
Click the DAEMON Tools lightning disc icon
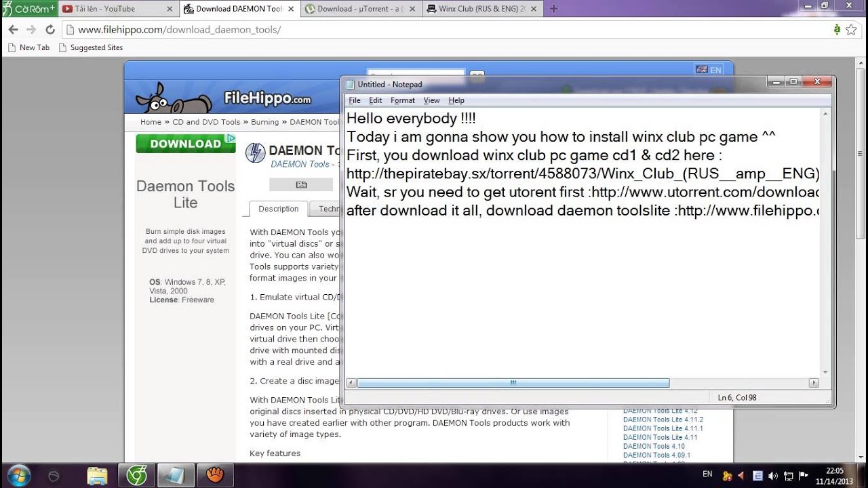(x=255, y=153)
